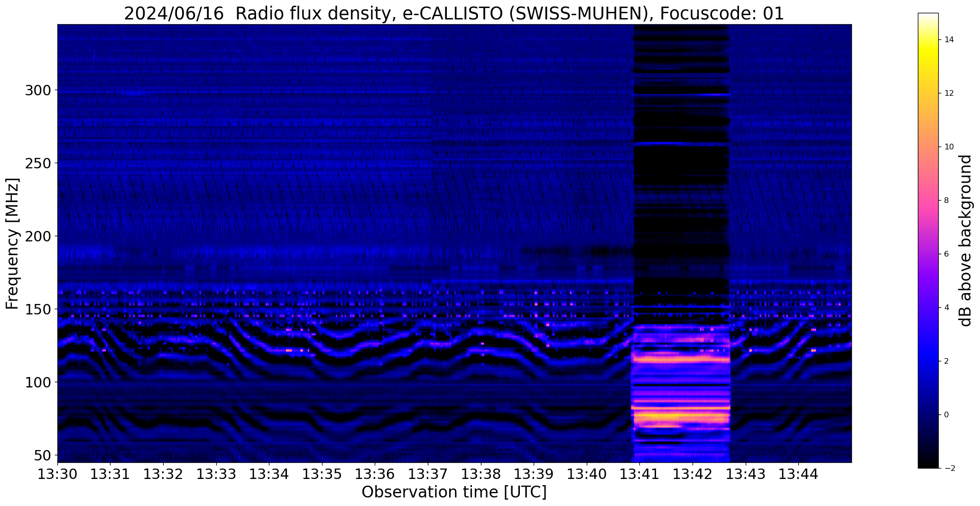Select the 13:35 time tick label
980x506 pixels.
(x=323, y=474)
